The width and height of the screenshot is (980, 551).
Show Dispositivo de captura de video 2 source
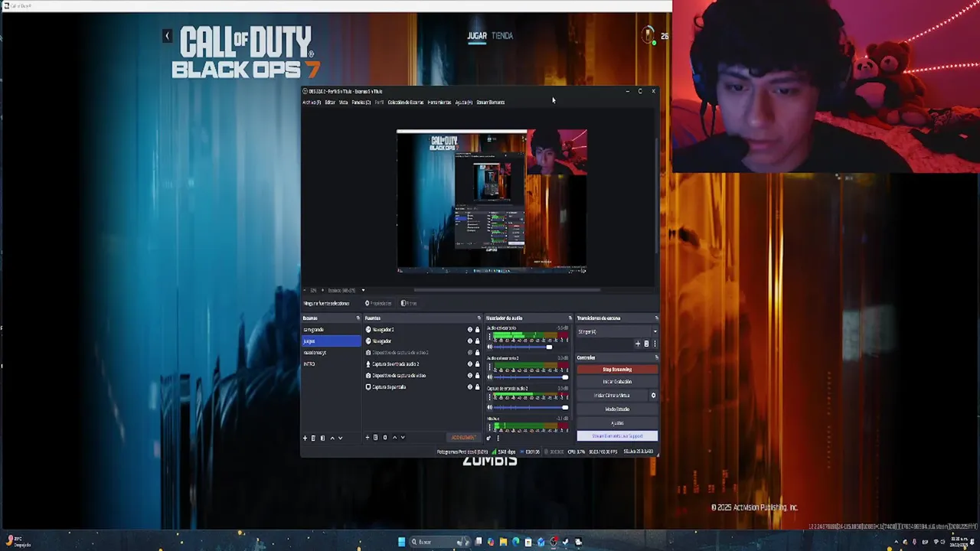(x=470, y=353)
